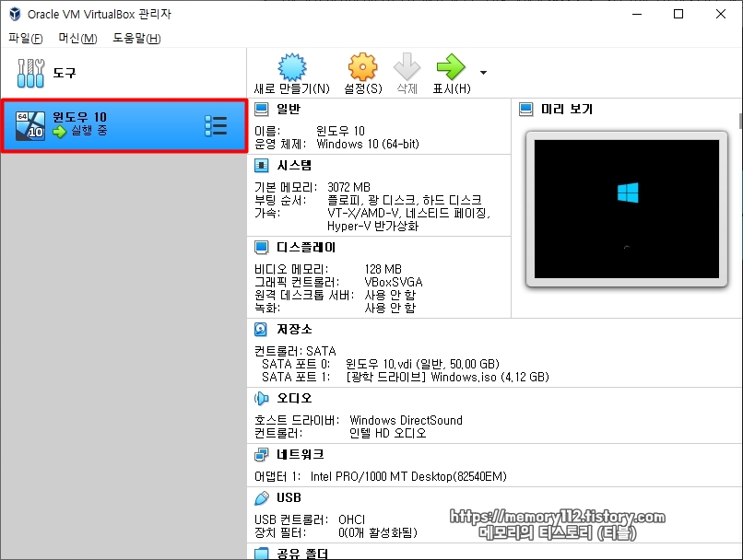Image resolution: width=743 pixels, height=560 pixels.
Task: Open 오디오 settings header link
Action: (294, 398)
